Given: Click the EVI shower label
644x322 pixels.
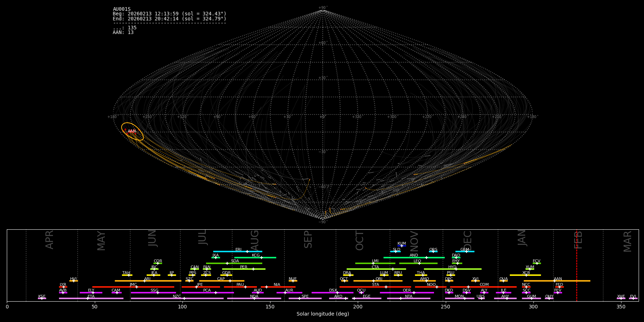Looking at the screenshot, I should point(633,297).
